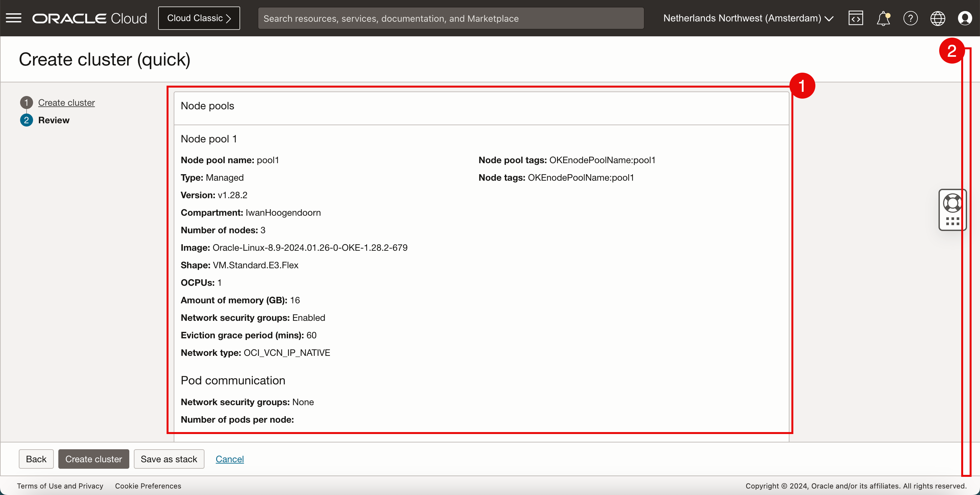The height and width of the screenshot is (495, 980).
Task: Cancel the cluster creation
Action: [229, 459]
